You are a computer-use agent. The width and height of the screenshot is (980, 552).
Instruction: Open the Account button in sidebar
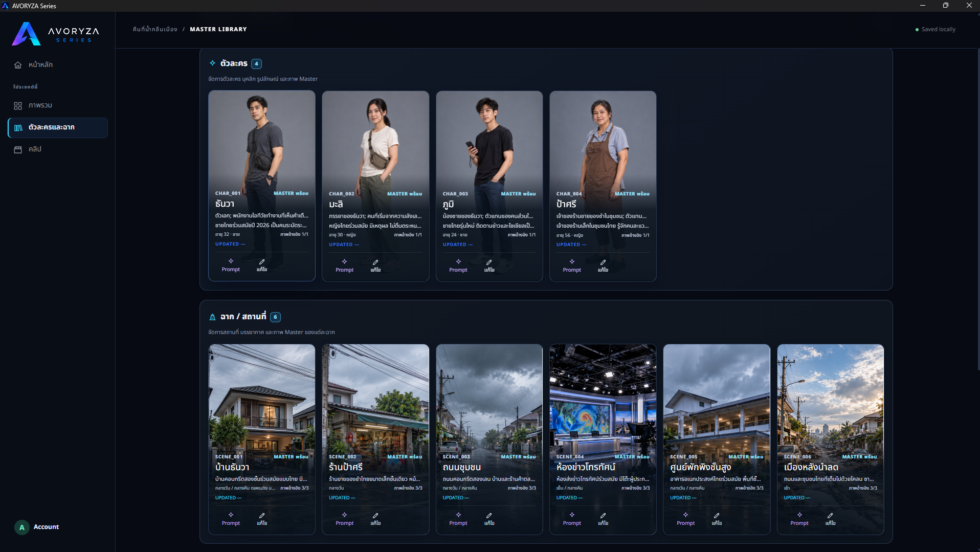37,527
